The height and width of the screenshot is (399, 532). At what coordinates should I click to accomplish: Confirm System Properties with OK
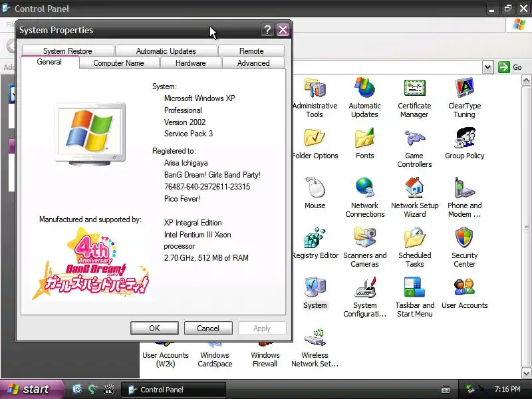[x=154, y=328]
